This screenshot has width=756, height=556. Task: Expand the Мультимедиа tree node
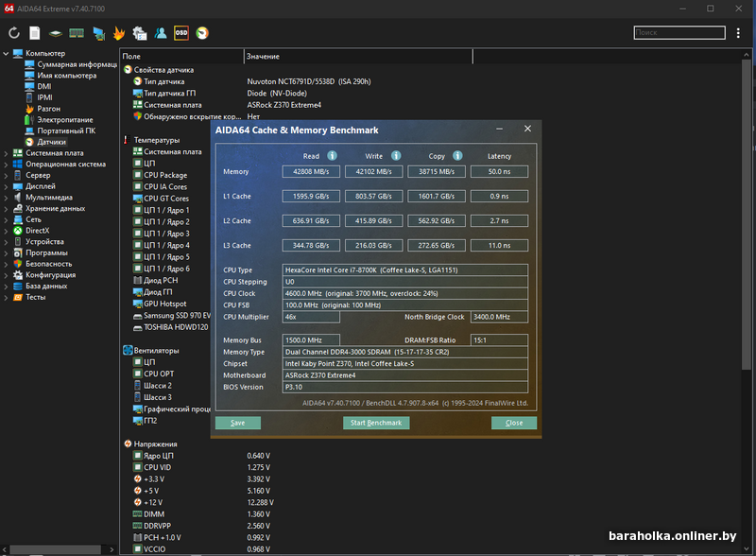click(x=6, y=198)
